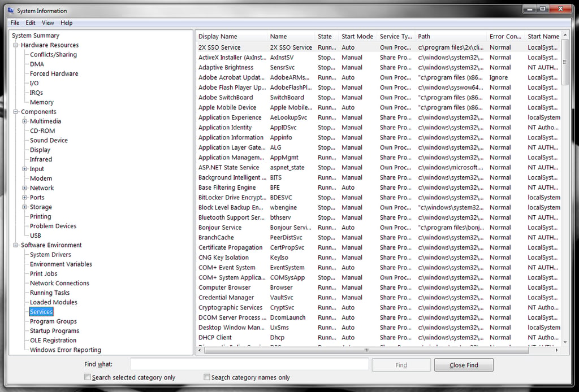Select Environment Variables in the tree

click(x=61, y=264)
